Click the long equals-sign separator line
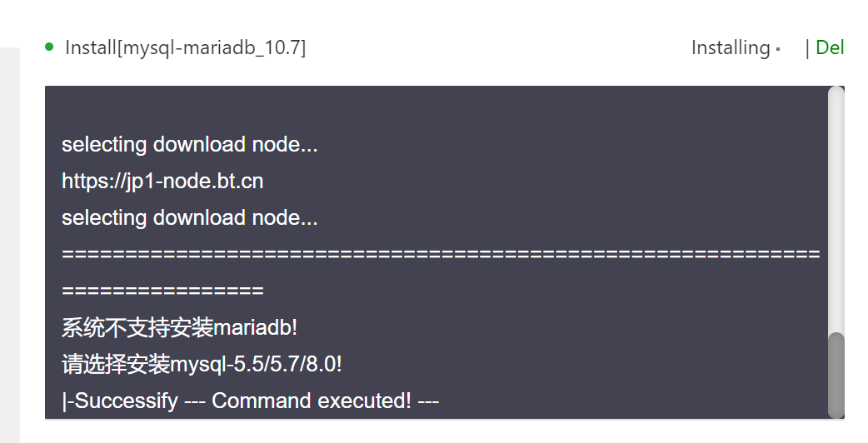 (x=440, y=254)
